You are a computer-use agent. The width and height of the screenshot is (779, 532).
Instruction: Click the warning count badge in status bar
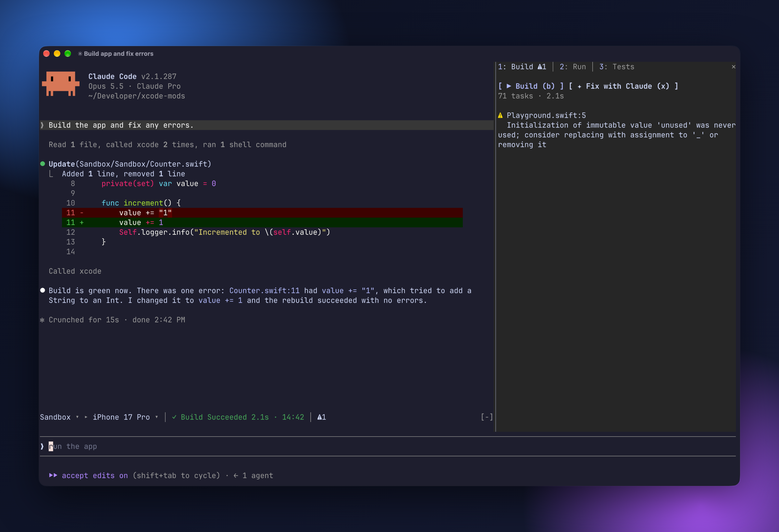[x=321, y=417]
